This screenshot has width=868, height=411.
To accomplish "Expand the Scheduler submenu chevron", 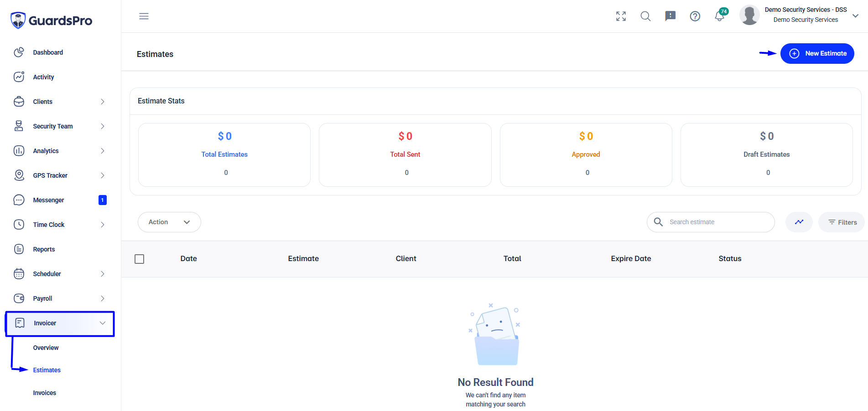I will [x=103, y=274].
